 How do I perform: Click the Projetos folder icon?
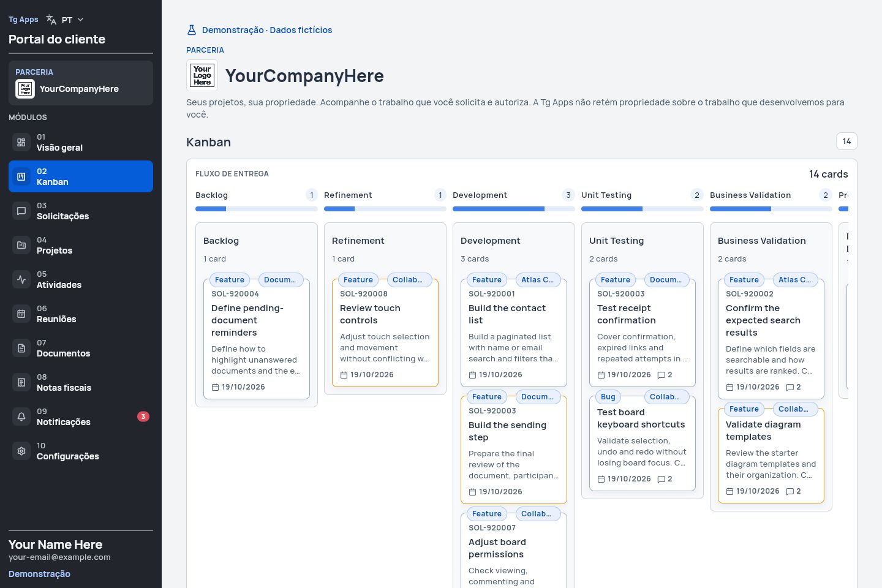pyautogui.click(x=21, y=245)
